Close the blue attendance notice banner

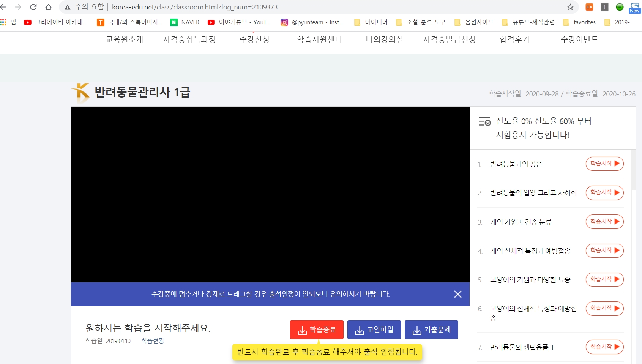[x=458, y=294]
